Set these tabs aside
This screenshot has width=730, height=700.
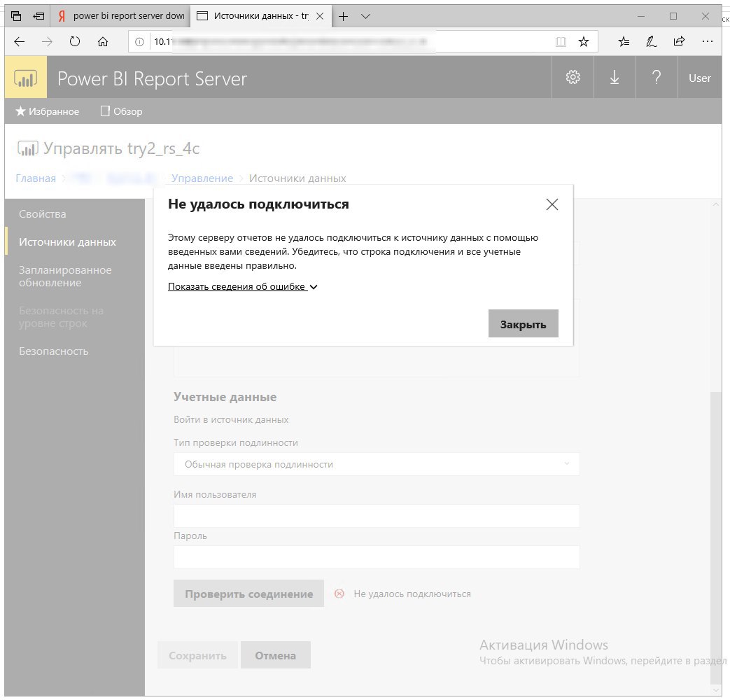[38, 16]
